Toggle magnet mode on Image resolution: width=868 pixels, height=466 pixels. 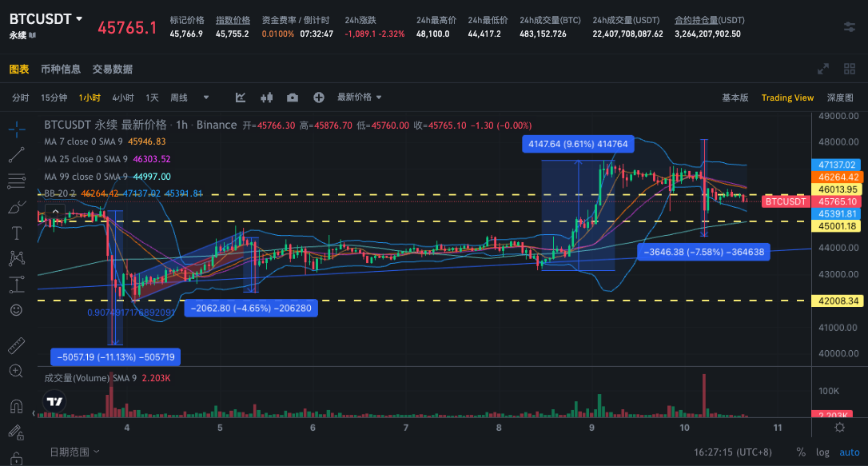click(x=16, y=406)
